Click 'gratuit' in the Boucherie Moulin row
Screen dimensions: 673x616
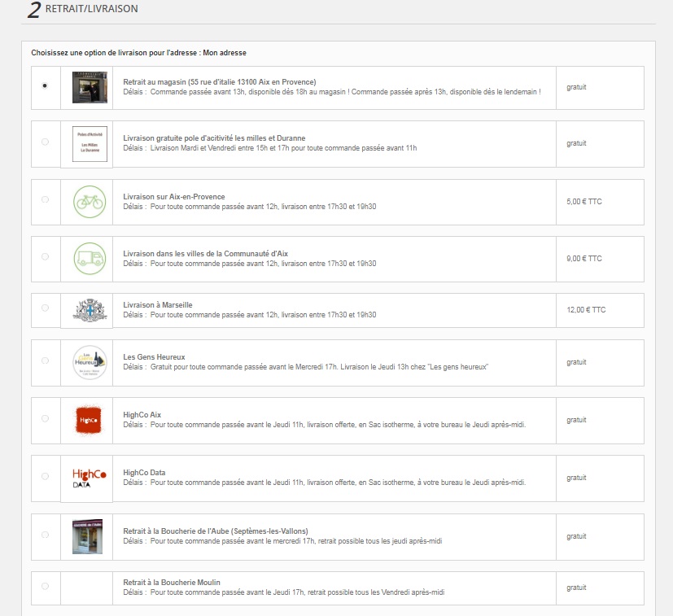pos(576,588)
